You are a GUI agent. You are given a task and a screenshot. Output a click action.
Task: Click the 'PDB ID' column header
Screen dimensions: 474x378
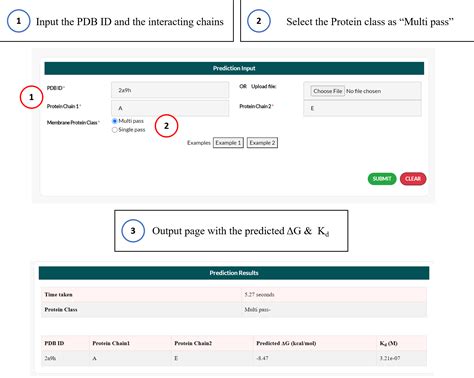54,343
